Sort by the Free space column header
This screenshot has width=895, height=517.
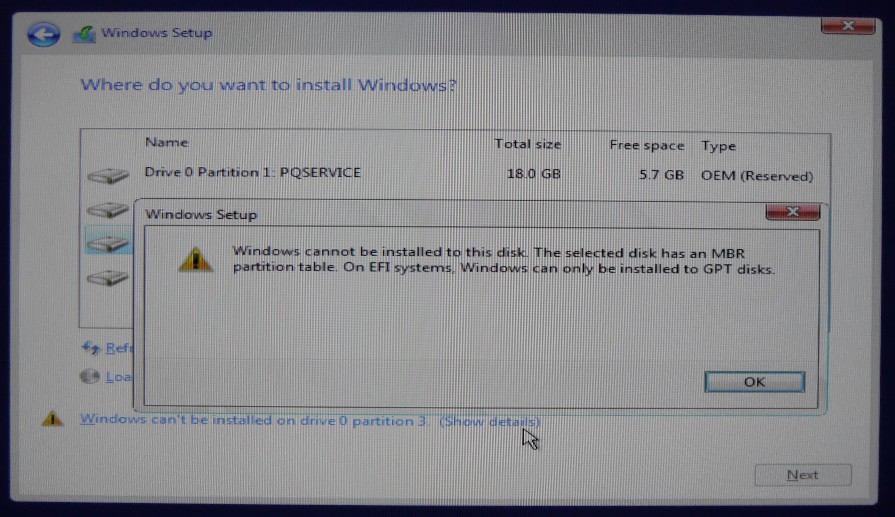[x=647, y=146]
